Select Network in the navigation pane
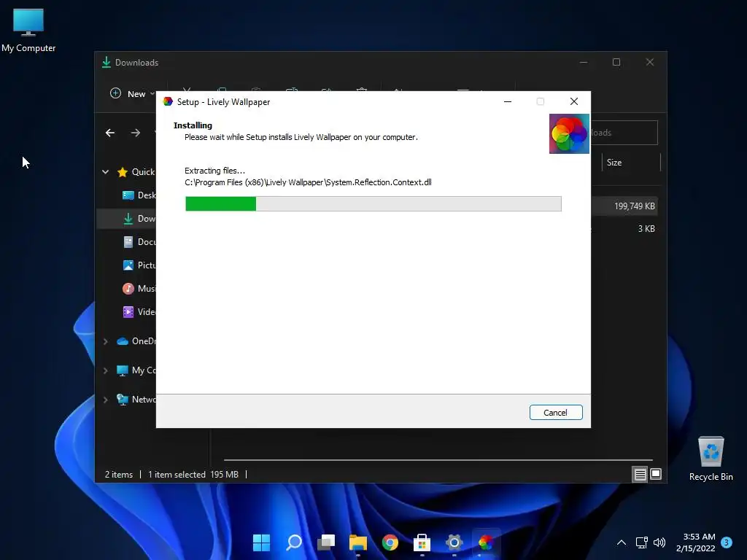 pos(136,400)
